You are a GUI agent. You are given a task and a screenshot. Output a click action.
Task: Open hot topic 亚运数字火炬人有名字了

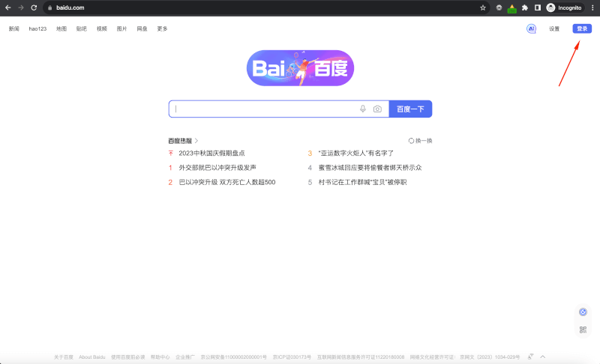(355, 153)
